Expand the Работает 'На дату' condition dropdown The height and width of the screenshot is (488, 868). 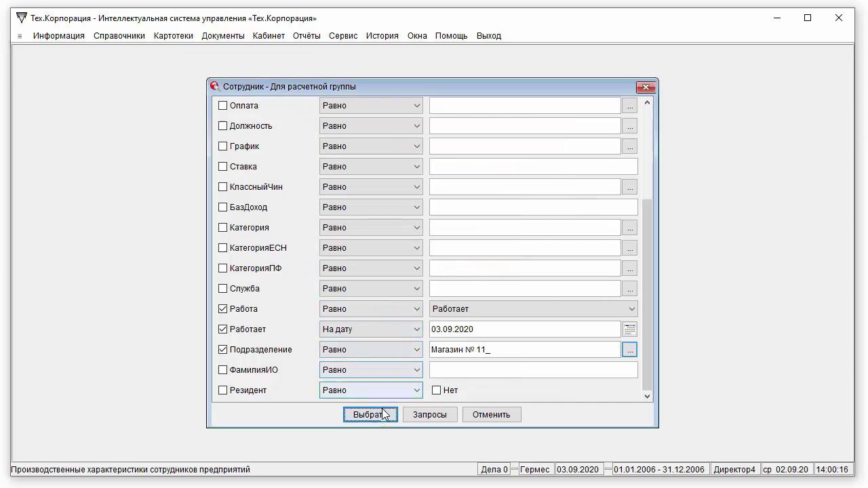pos(371,329)
